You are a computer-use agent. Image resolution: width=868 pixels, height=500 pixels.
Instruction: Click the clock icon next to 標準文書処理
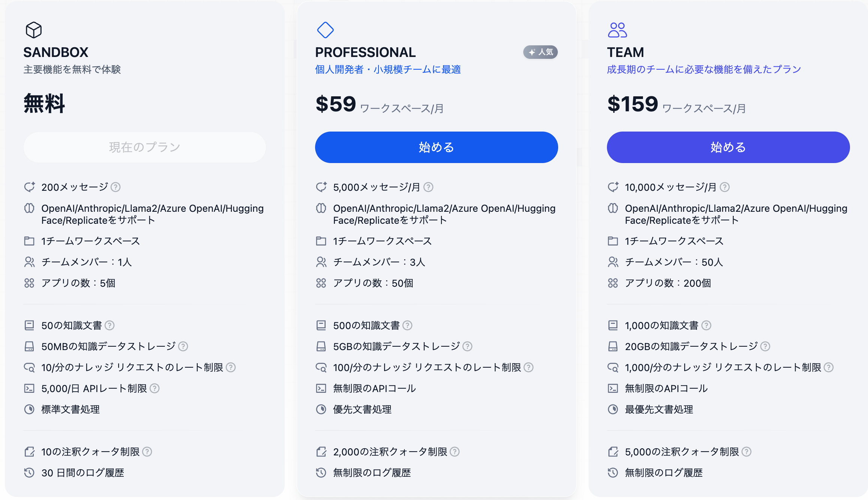click(x=30, y=409)
